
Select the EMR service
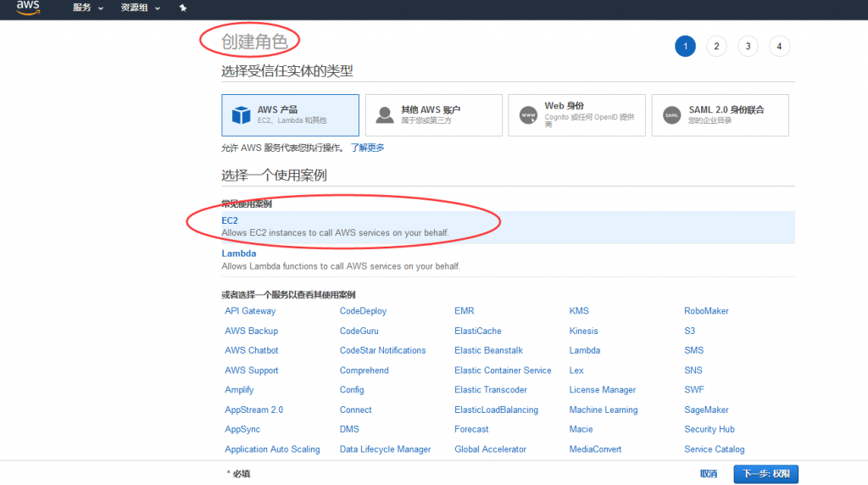465,311
